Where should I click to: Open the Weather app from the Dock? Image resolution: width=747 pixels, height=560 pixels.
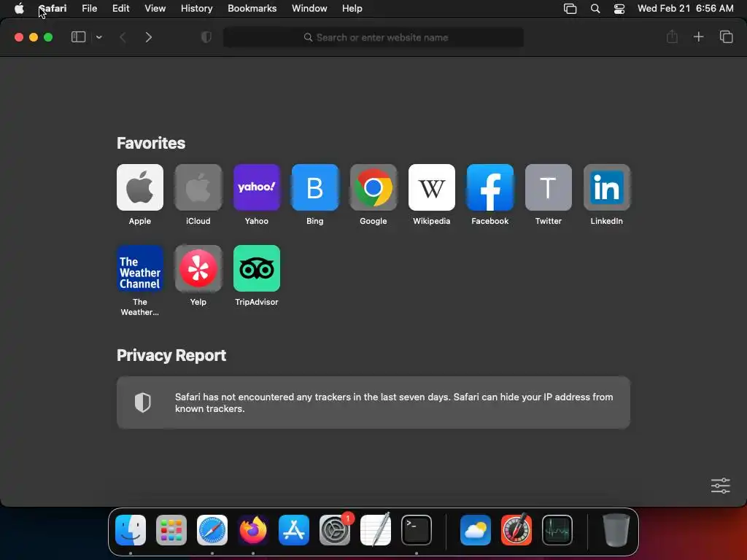tap(476, 530)
